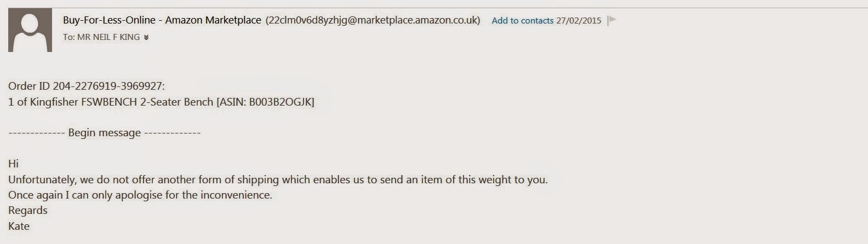Screen dimensions: 868x244
Task: Expand recipient details next to MR NEIL F KING
Action: (146, 37)
